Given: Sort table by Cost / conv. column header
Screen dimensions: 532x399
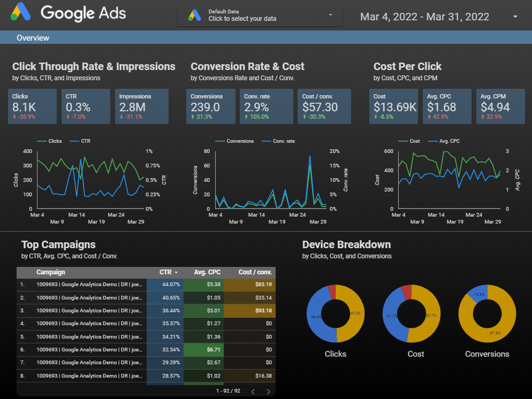Looking at the screenshot, I should click(x=255, y=272).
